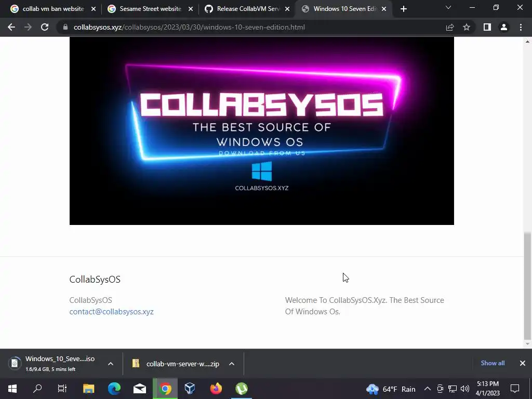Click the collab-vm-server-w....zip download item

tap(177, 364)
